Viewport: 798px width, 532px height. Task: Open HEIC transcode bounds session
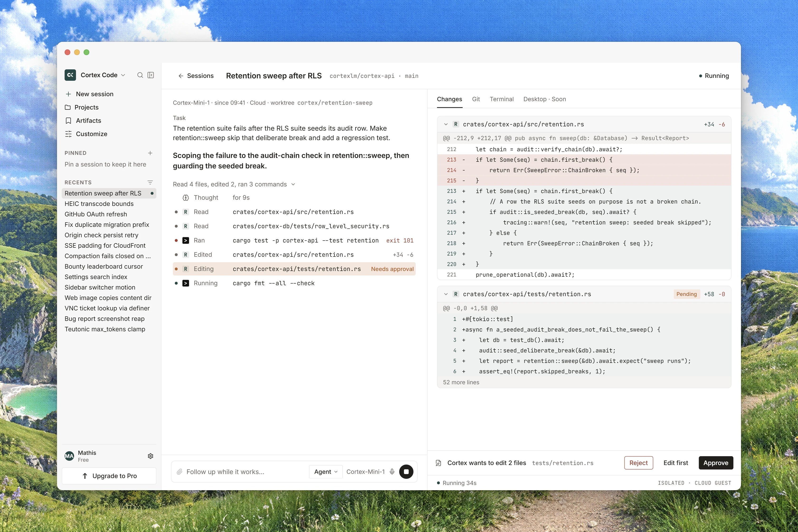109,204
